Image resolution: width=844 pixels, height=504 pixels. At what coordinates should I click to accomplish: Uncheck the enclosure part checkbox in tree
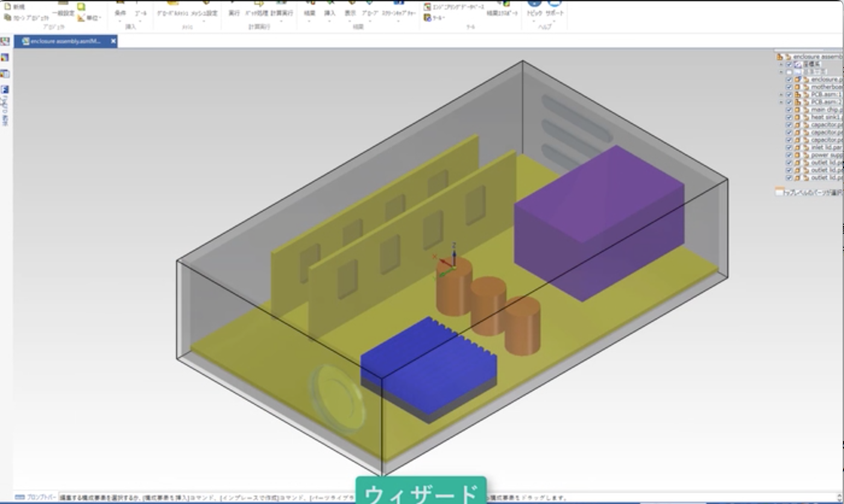click(x=789, y=80)
